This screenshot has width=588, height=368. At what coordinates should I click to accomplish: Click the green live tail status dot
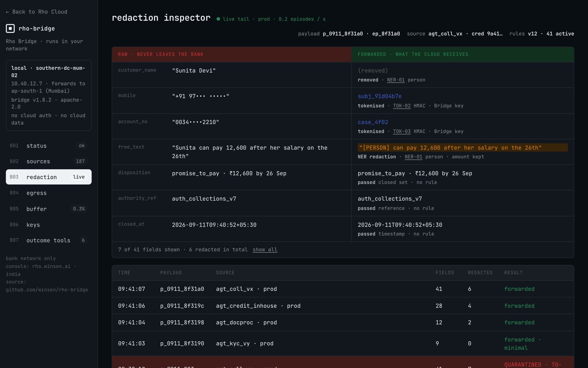(x=218, y=19)
